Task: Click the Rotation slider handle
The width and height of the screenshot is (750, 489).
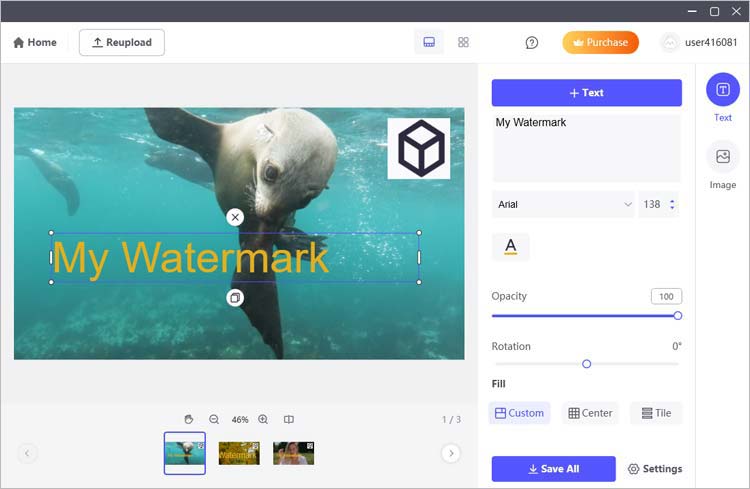Action: (x=586, y=364)
